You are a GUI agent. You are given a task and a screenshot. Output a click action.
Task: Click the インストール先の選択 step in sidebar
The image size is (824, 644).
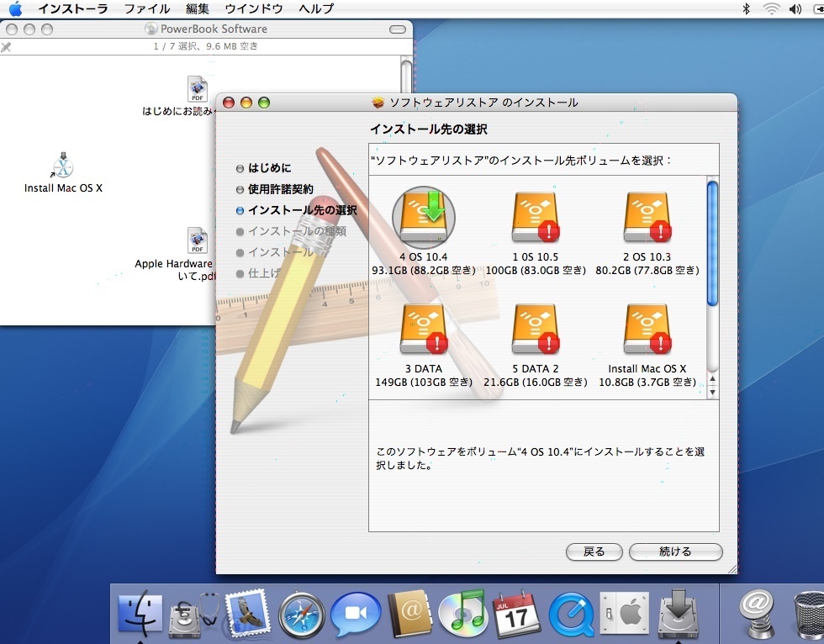pyautogui.click(x=302, y=210)
